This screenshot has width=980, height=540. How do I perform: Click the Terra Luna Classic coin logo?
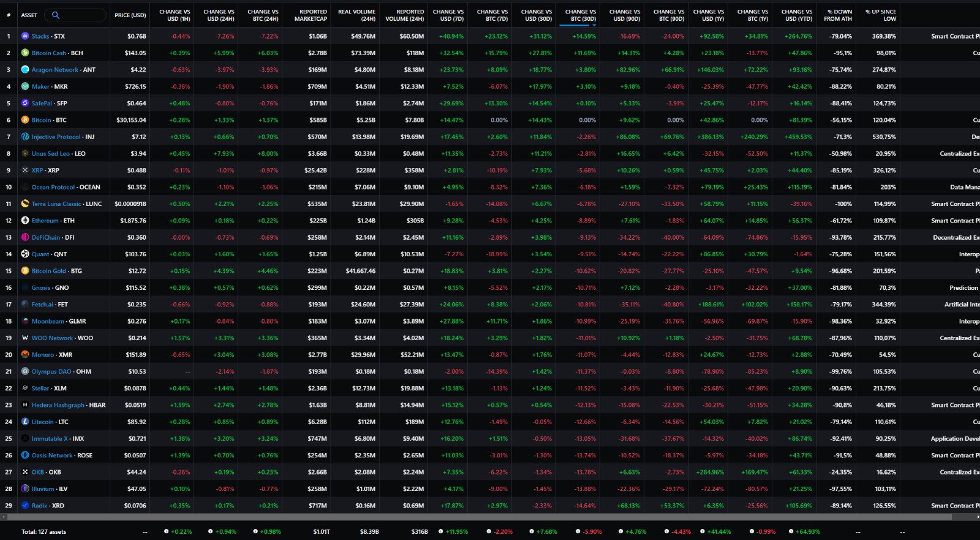pos(25,203)
